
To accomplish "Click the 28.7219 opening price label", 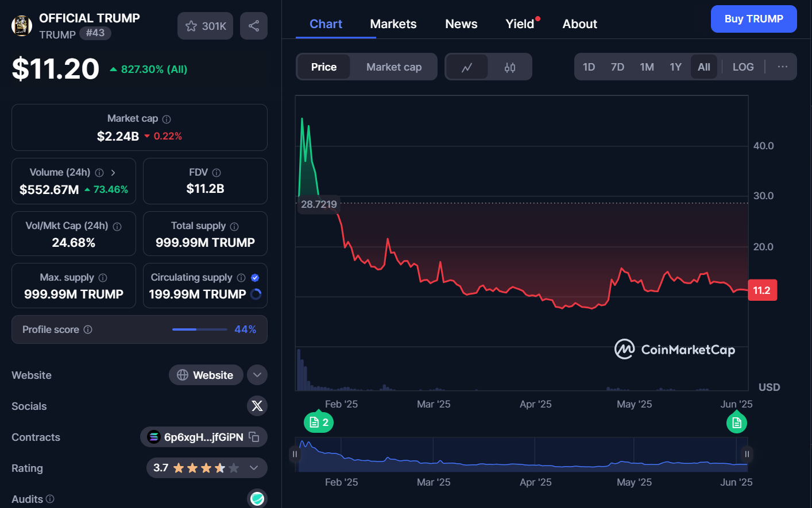I will pos(319,204).
